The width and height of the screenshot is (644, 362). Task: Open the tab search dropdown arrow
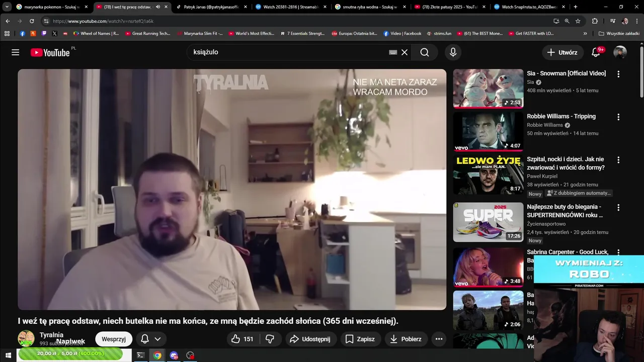coord(7,7)
